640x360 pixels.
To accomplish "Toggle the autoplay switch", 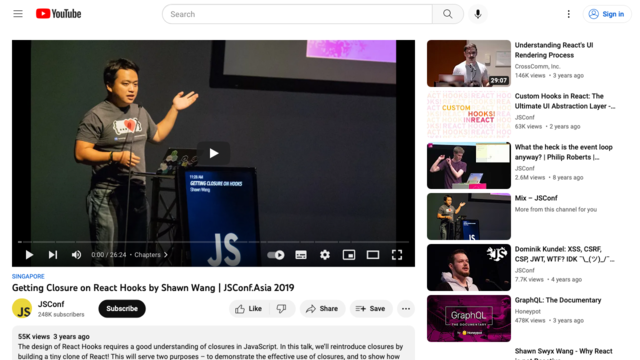I will 276,255.
